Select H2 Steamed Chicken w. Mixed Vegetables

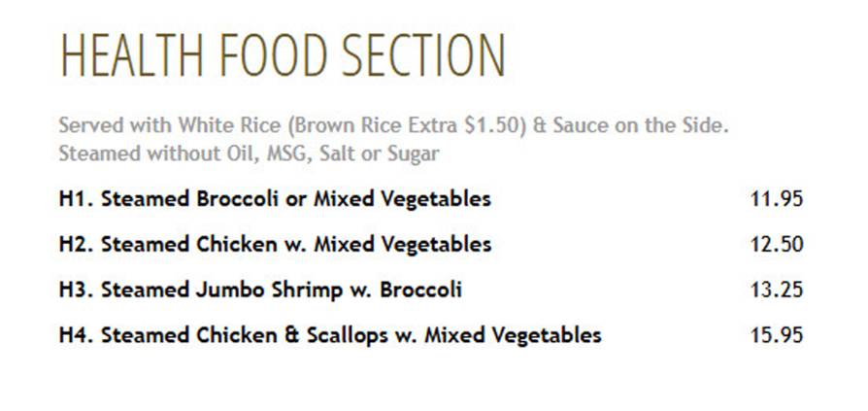click(x=275, y=244)
